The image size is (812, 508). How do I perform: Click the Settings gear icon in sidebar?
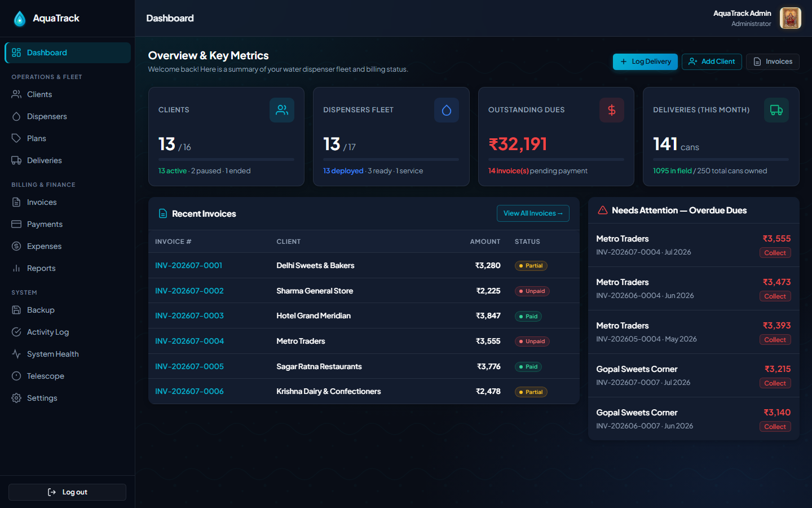click(16, 398)
